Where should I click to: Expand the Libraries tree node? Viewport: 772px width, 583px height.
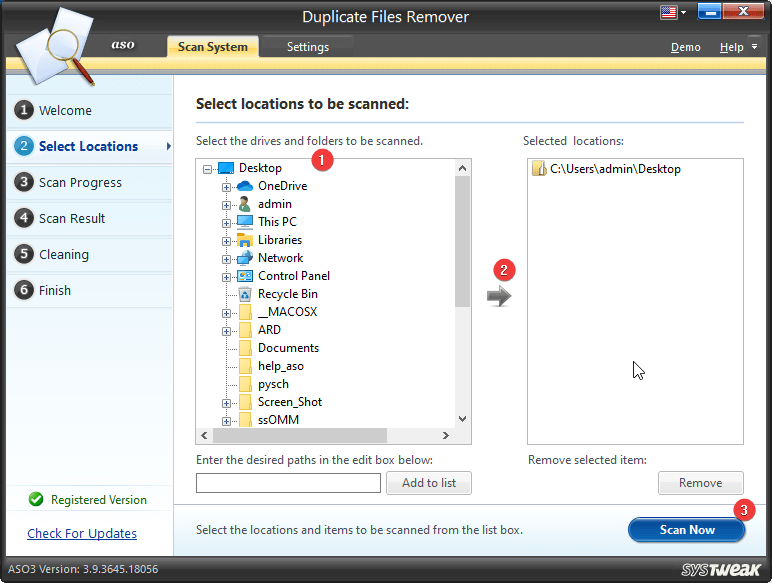[x=226, y=241]
